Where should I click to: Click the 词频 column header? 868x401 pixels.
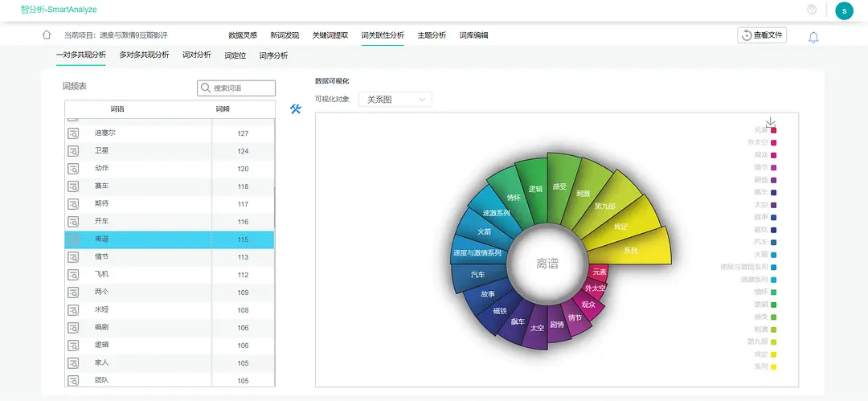[x=223, y=109]
